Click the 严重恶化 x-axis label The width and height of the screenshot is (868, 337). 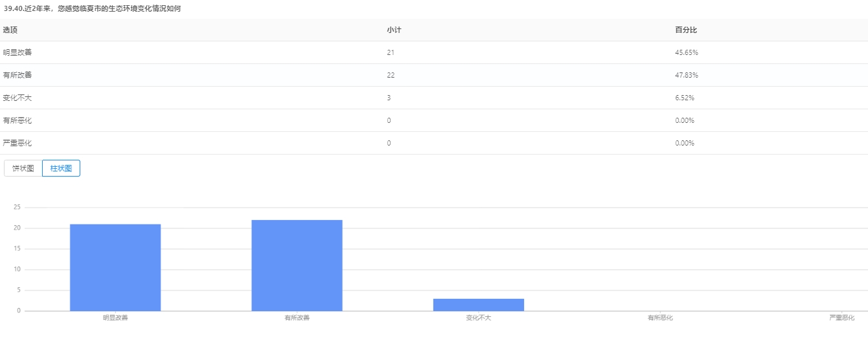841,318
